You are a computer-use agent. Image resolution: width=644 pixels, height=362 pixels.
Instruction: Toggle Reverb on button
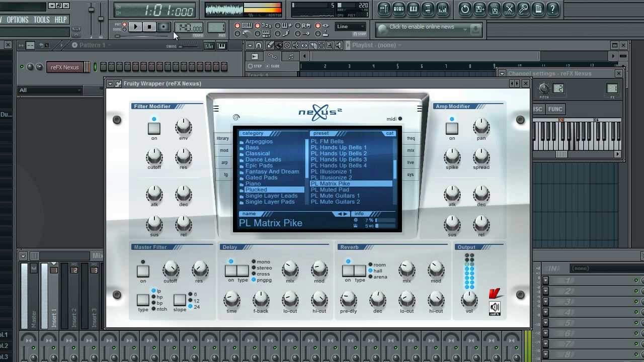click(x=348, y=270)
